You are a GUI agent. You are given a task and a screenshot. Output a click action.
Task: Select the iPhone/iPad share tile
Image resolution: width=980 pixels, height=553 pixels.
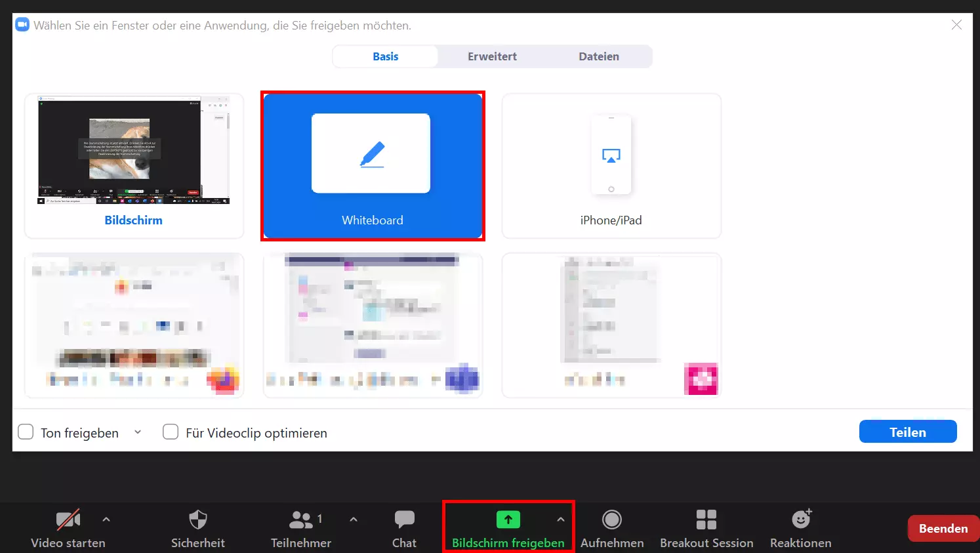coord(611,166)
